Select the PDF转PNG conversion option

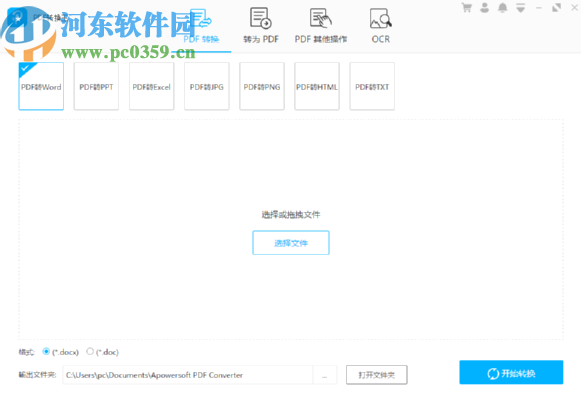click(262, 86)
